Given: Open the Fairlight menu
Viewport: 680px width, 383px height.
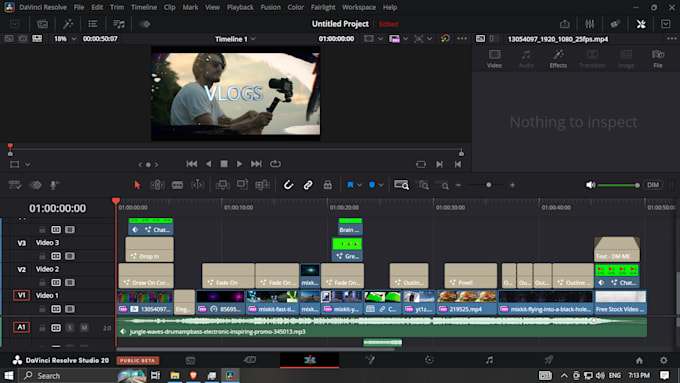Looking at the screenshot, I should pos(323,7).
